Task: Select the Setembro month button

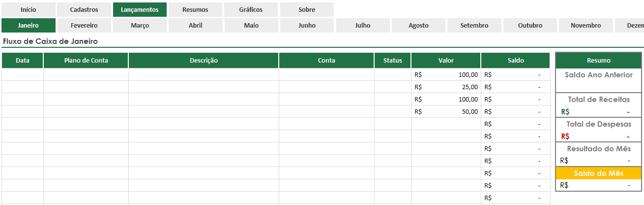Action: coord(474,26)
